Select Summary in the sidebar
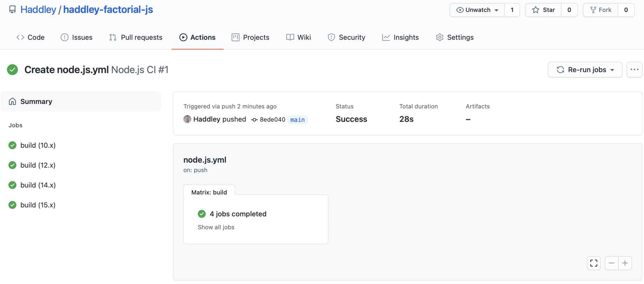644x284 pixels. click(36, 101)
